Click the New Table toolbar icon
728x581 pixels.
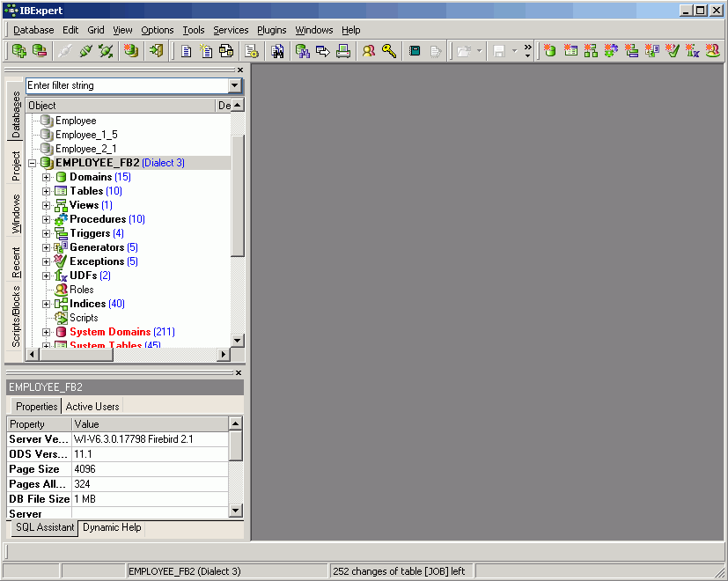[x=570, y=50]
